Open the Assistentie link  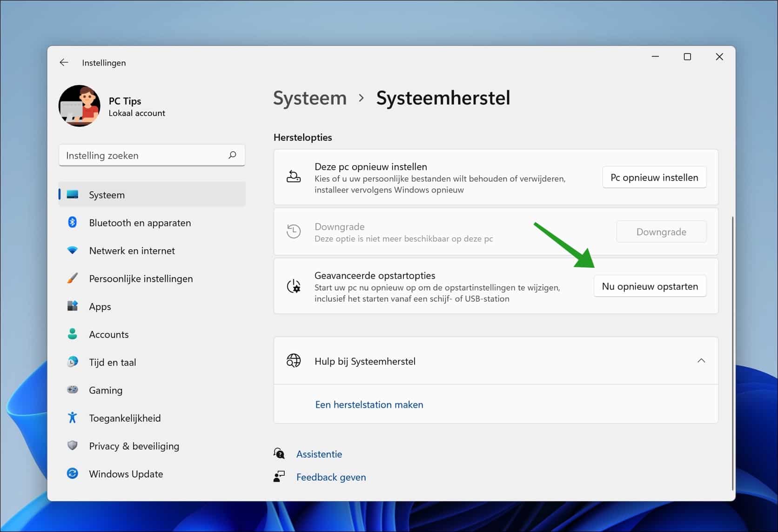pyautogui.click(x=319, y=454)
